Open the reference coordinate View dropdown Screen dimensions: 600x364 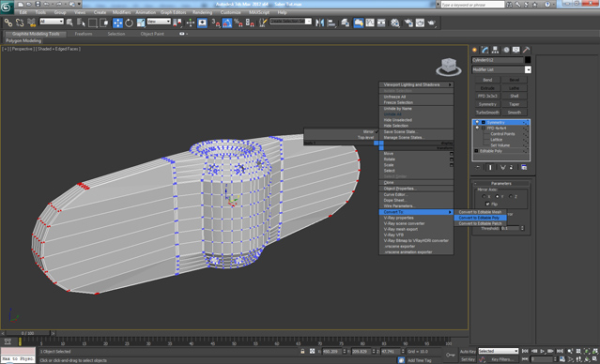click(159, 22)
